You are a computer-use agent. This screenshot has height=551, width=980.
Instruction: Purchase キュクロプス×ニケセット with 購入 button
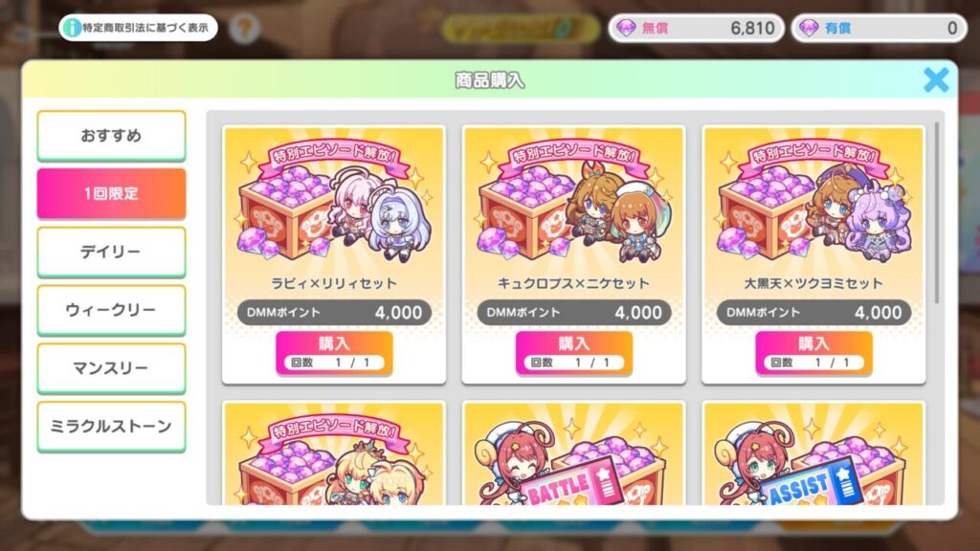pos(574,353)
